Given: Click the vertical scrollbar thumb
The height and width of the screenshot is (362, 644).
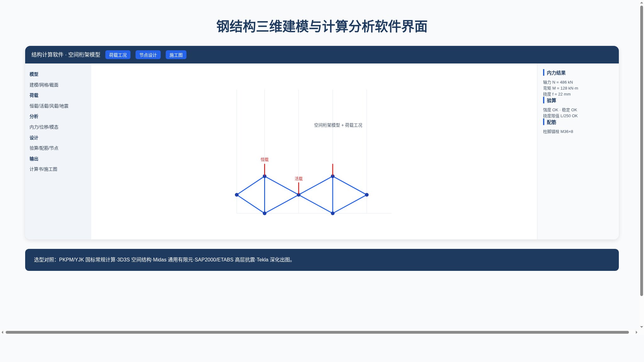Looking at the screenshot, I should coord(641,151).
